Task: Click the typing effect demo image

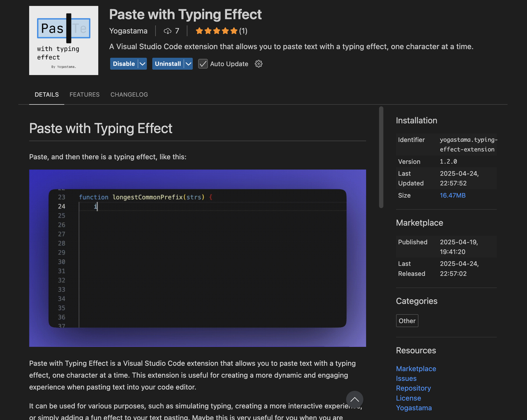Action: click(x=198, y=258)
